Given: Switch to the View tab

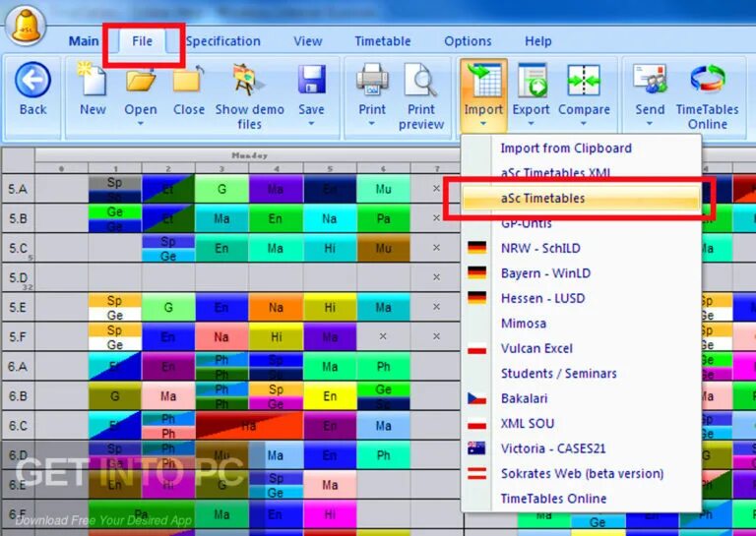Looking at the screenshot, I should (307, 41).
